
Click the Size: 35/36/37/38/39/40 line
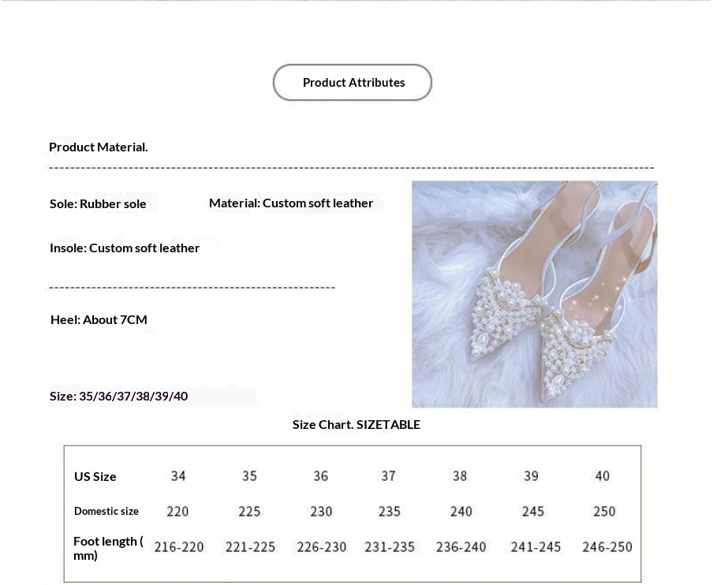(x=119, y=397)
